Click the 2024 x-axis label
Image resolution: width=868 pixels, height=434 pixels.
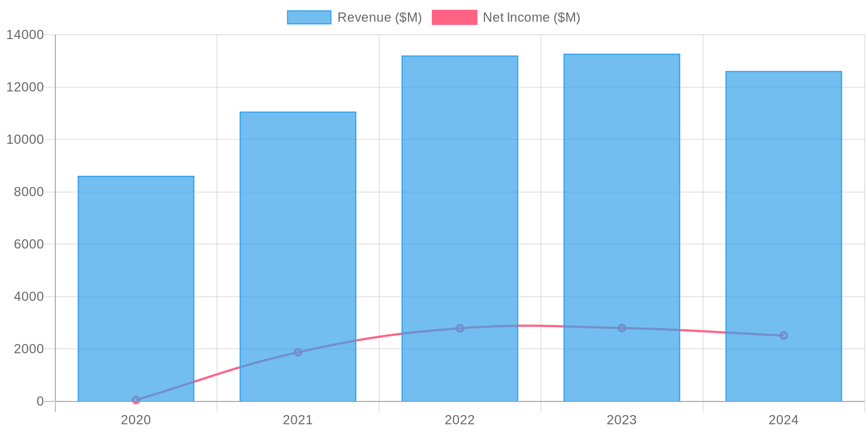[x=783, y=420]
